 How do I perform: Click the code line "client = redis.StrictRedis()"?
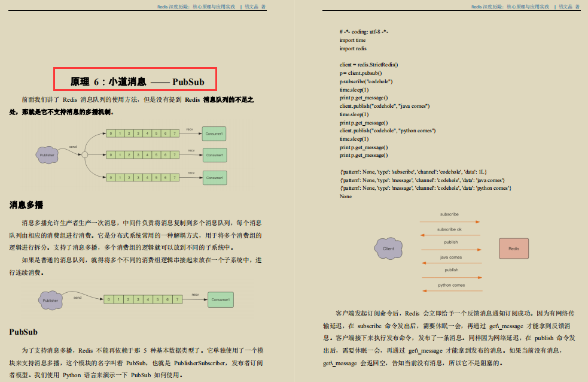[x=368, y=65]
